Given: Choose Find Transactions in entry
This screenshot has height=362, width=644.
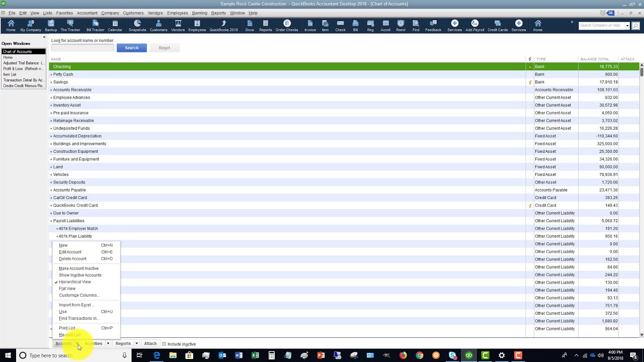Looking at the screenshot, I should [x=78, y=318].
